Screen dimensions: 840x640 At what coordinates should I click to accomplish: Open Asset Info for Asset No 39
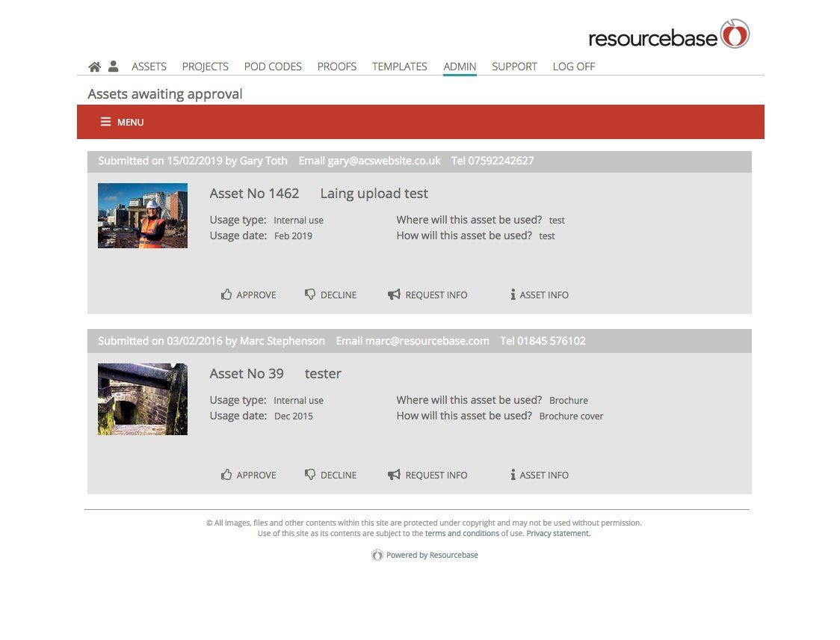[x=540, y=475]
